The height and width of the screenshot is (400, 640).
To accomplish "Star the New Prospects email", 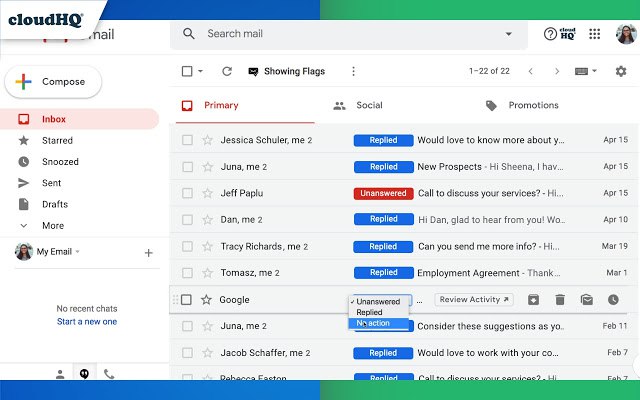I will click(x=208, y=167).
